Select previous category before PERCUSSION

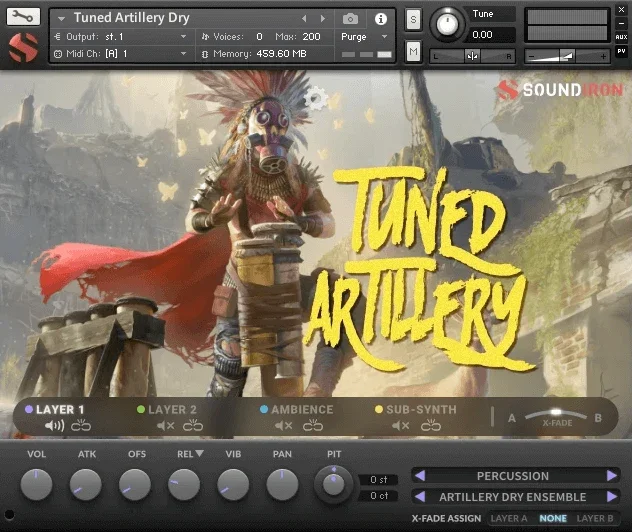(x=420, y=476)
